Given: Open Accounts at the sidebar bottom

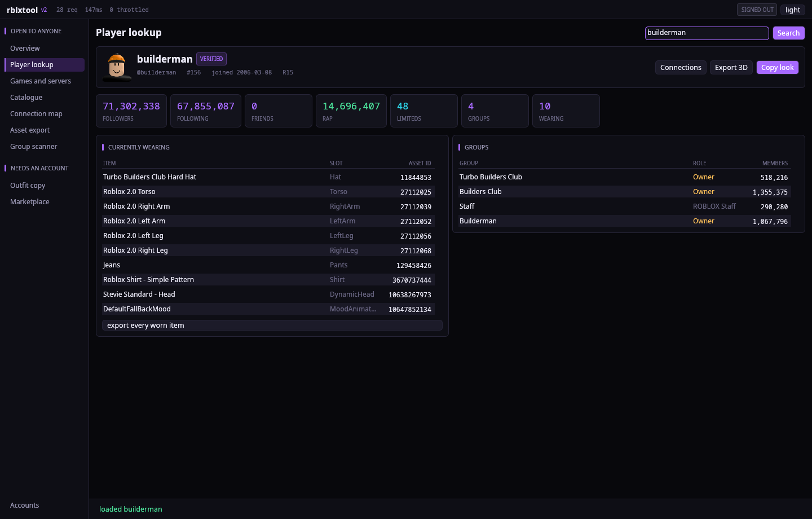Looking at the screenshot, I should coord(45,505).
